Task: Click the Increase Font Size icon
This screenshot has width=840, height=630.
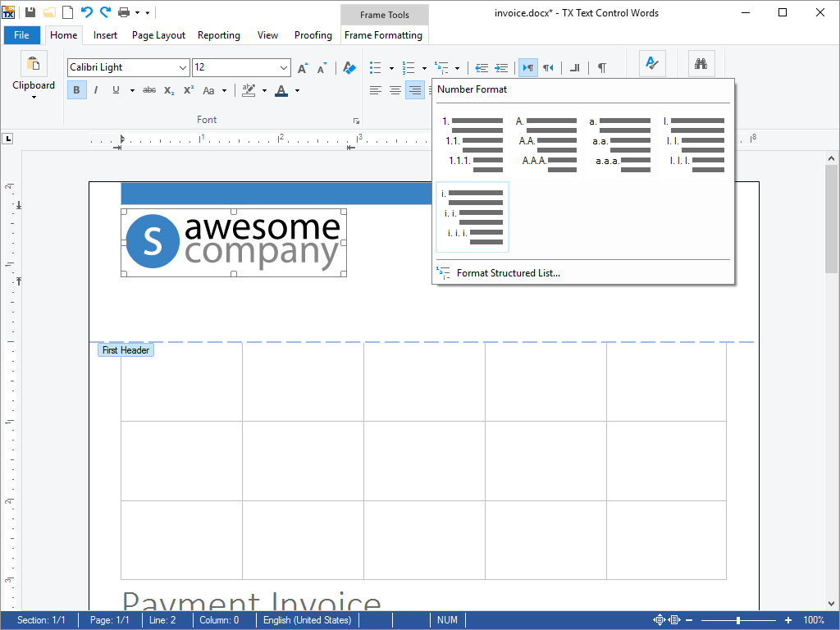Action: click(x=303, y=67)
